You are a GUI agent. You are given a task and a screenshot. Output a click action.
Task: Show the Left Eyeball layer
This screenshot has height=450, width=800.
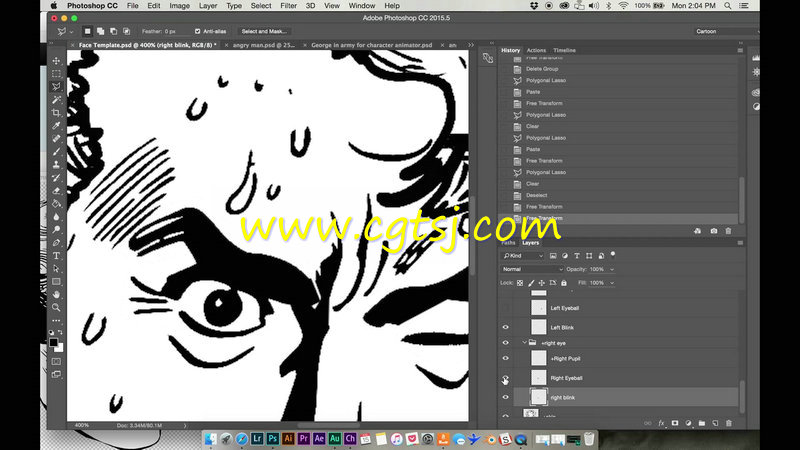(506, 308)
